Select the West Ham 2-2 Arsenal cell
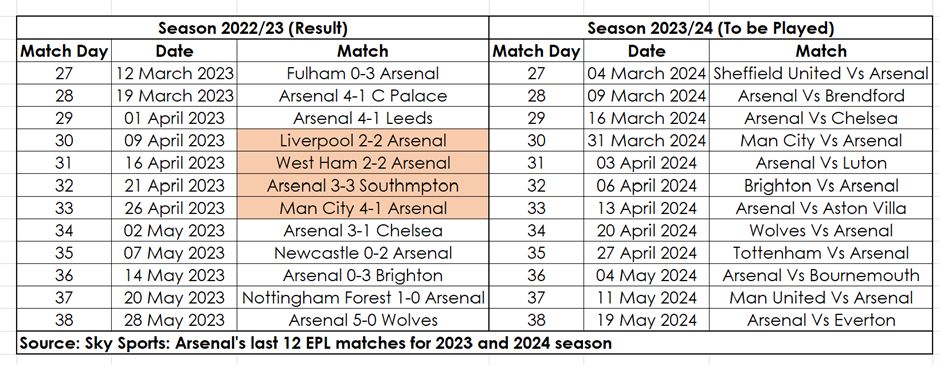This screenshot has width=940, height=366. 363,163
